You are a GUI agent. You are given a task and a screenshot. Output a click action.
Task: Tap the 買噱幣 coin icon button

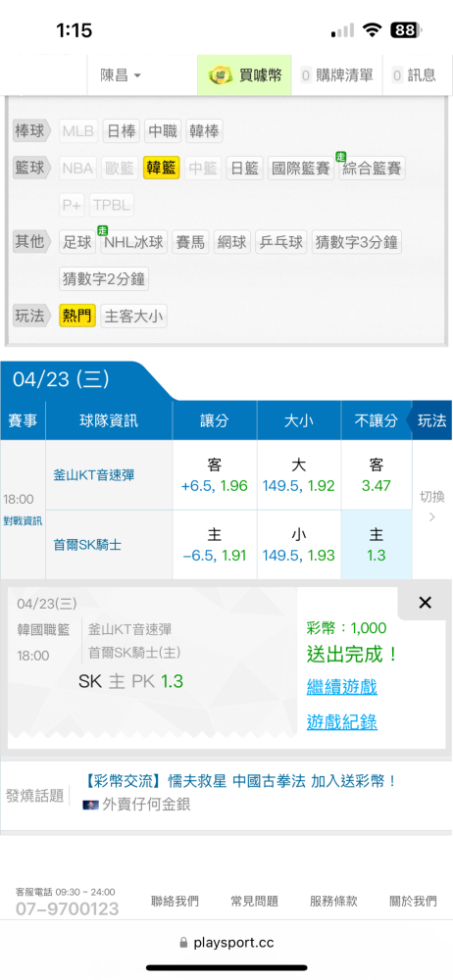click(245, 75)
